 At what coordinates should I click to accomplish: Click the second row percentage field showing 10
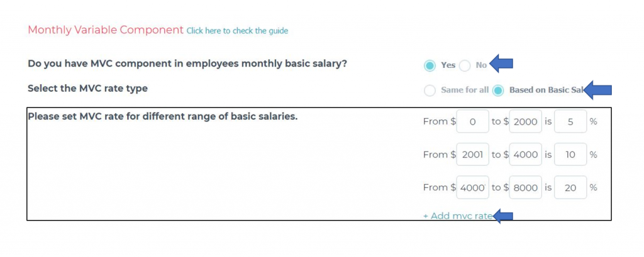pos(570,155)
